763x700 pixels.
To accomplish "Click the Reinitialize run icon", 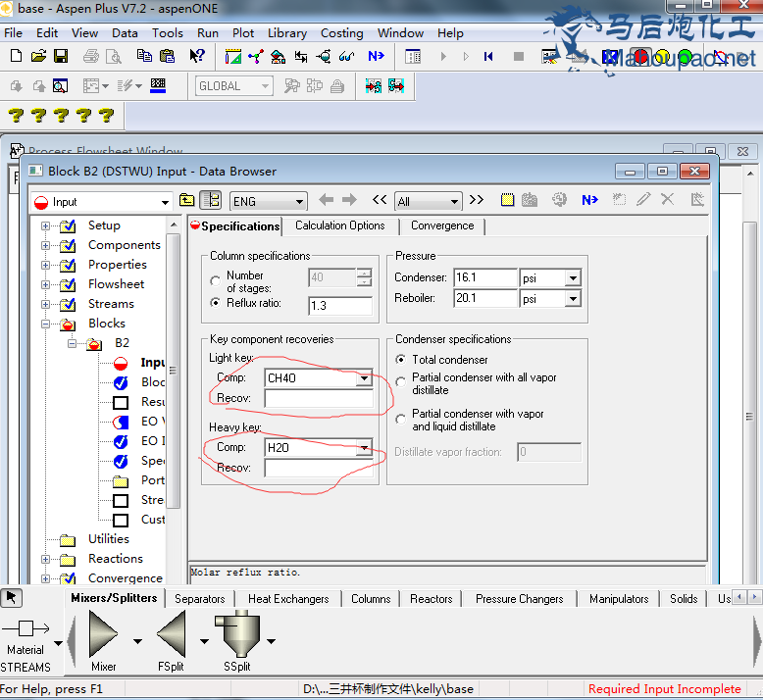I will point(488,57).
